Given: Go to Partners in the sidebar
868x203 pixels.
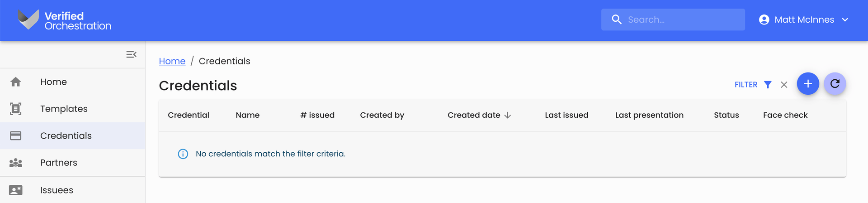Looking at the screenshot, I should click(x=59, y=163).
